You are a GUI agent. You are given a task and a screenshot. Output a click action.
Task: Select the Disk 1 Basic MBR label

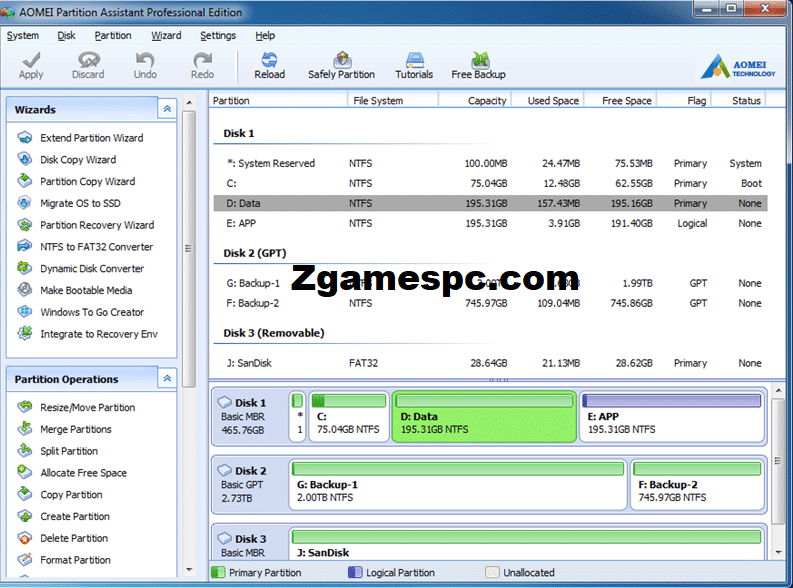pyautogui.click(x=249, y=416)
